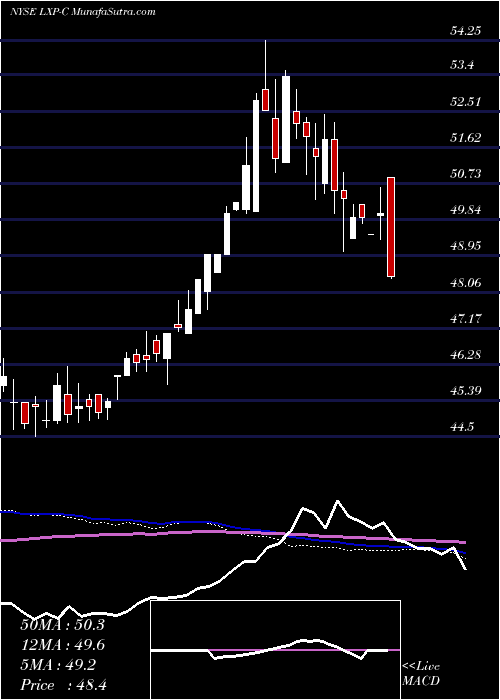Click the 45.39 price axis label

tap(468, 392)
